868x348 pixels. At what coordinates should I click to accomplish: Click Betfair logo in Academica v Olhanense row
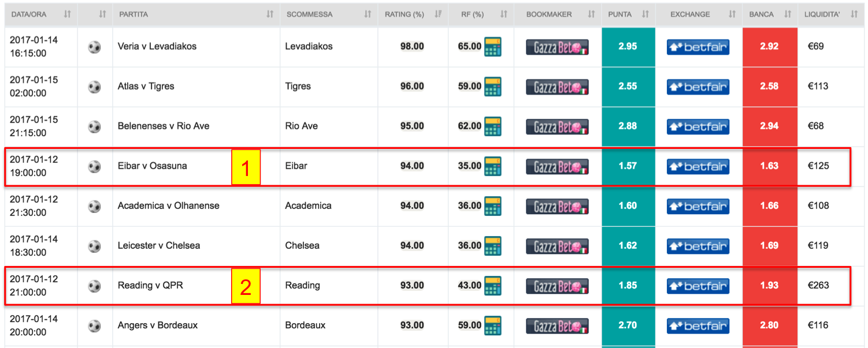[698, 206]
